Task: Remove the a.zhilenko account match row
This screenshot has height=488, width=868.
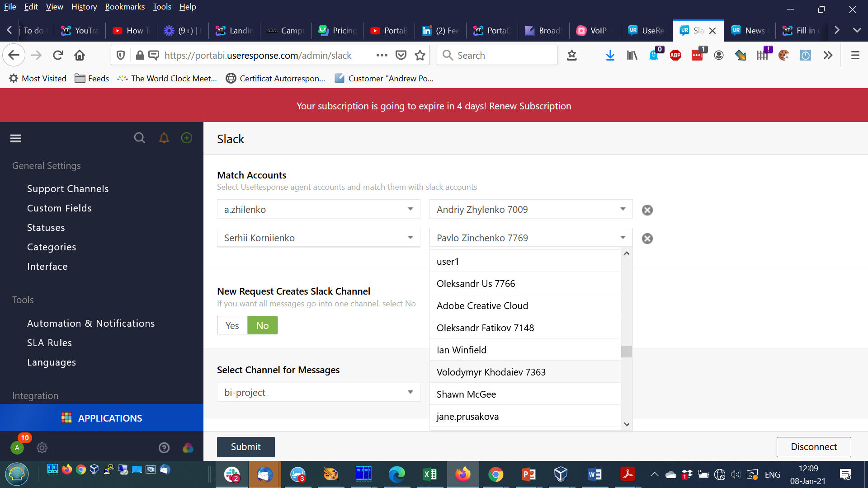Action: point(647,210)
